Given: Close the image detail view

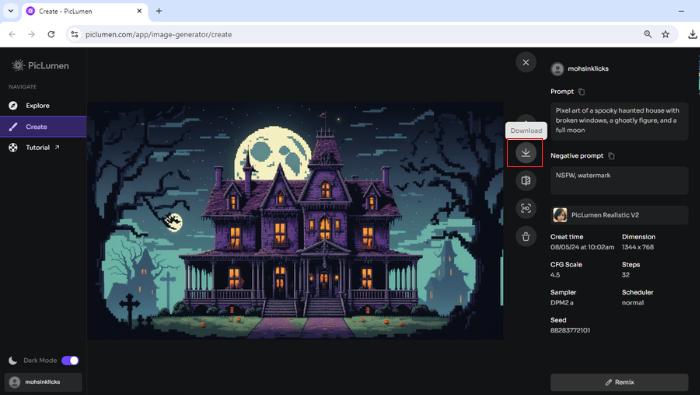Looking at the screenshot, I should pos(525,62).
